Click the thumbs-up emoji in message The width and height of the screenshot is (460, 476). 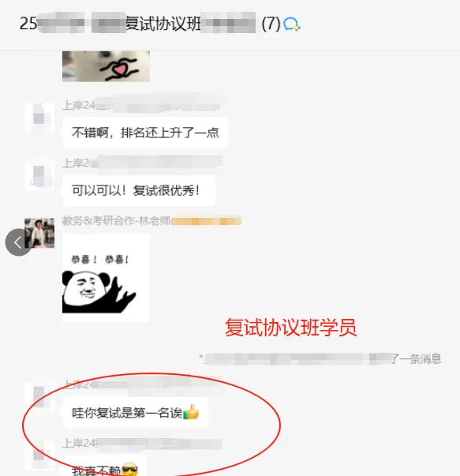(x=191, y=412)
